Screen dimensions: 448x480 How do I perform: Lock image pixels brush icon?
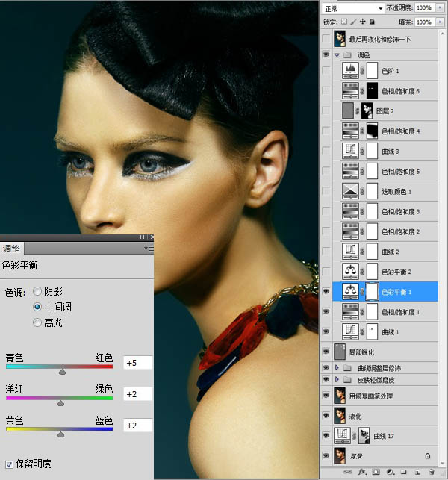(353, 22)
